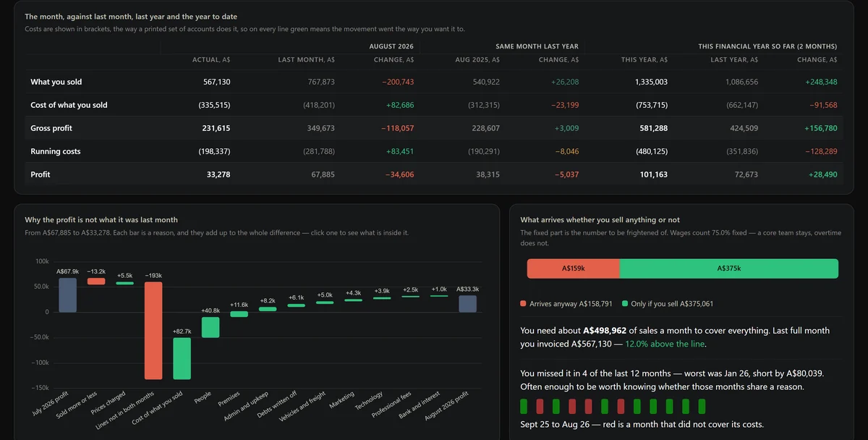Click the −118,057 gross profit change value
868x440 pixels.
point(399,128)
